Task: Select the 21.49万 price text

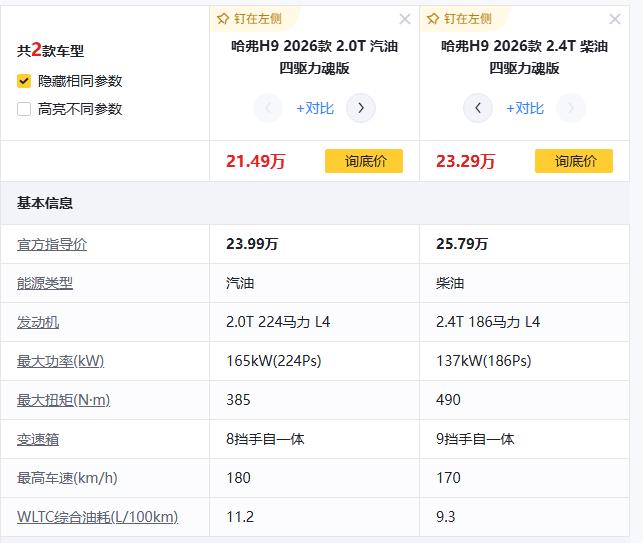Action: click(255, 161)
